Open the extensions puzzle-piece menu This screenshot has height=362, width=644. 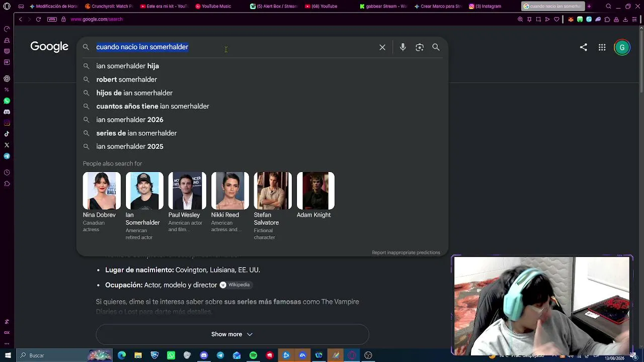[x=607, y=19]
